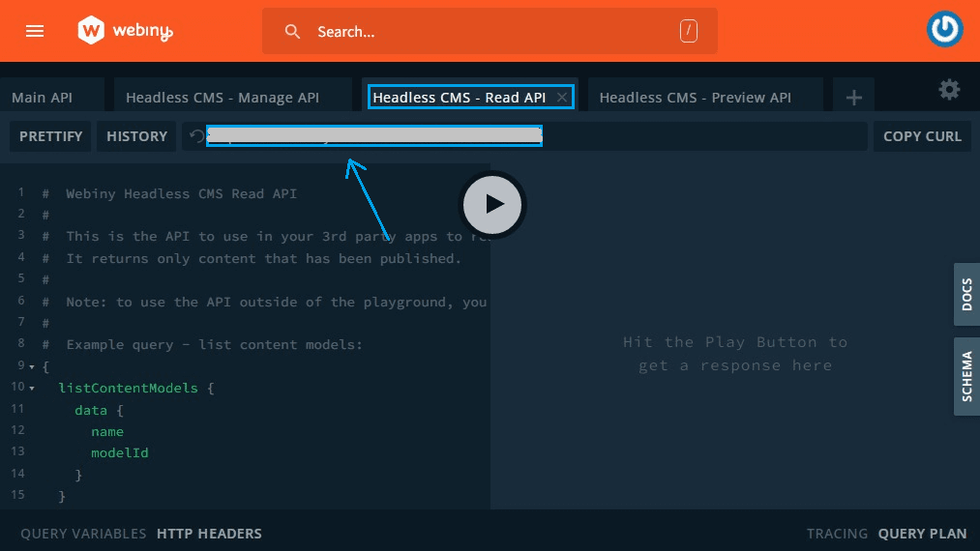Click the Webiny logo
The width and height of the screenshot is (980, 551).
125,30
